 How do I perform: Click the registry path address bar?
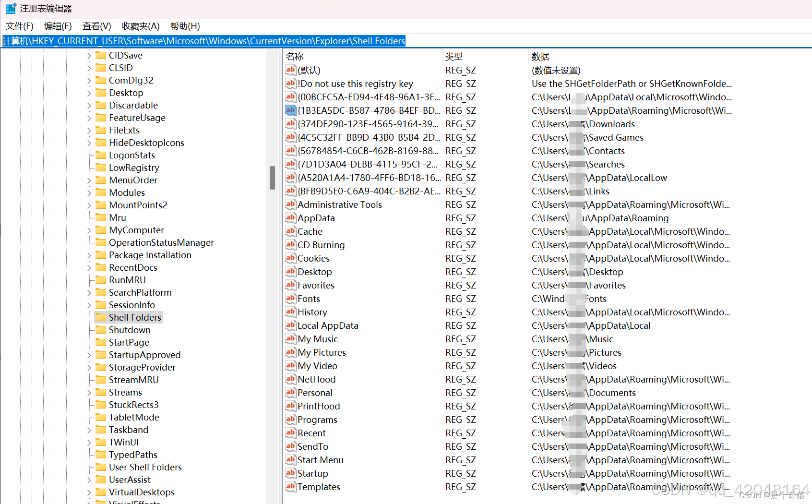[406, 41]
